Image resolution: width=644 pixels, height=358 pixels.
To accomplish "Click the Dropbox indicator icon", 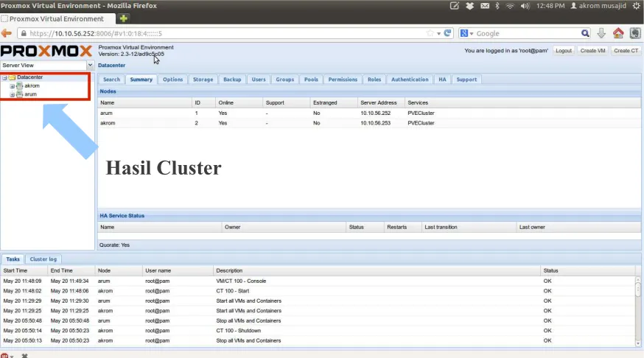I will click(x=470, y=6).
